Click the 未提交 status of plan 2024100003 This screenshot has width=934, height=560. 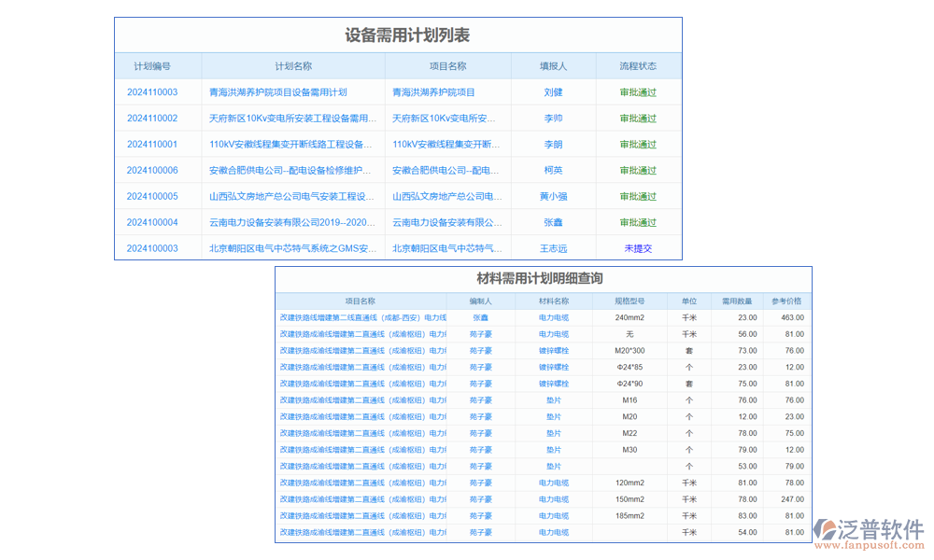point(639,248)
